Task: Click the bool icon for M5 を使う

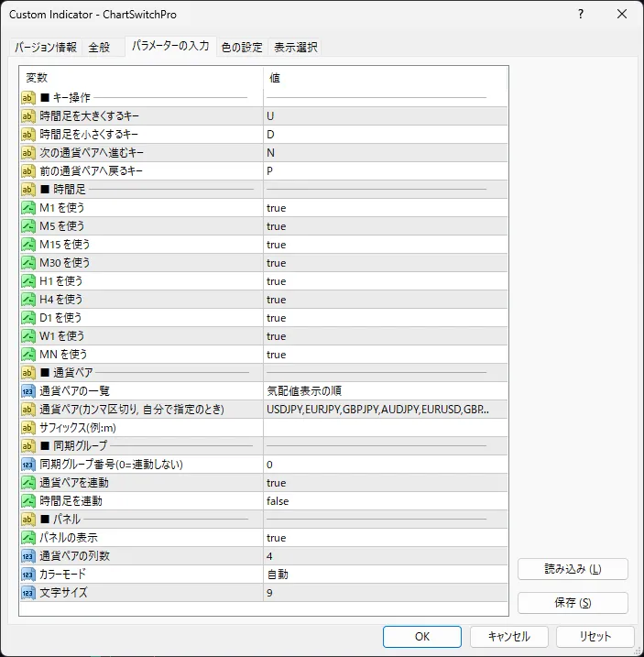Action: click(28, 226)
